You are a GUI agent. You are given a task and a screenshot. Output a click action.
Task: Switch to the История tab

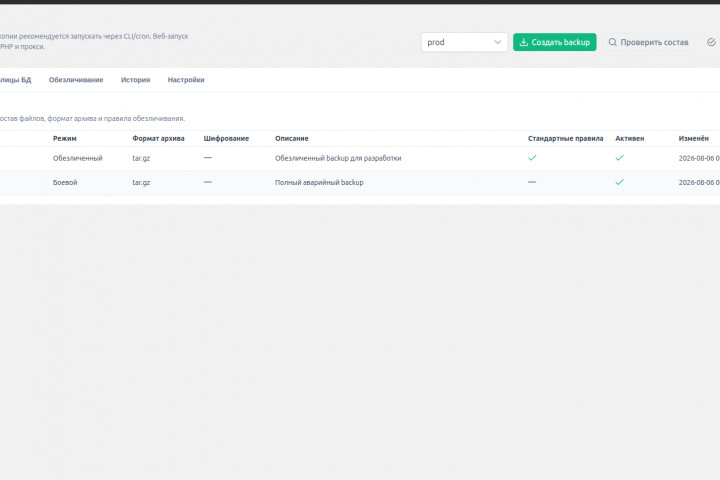click(x=135, y=80)
